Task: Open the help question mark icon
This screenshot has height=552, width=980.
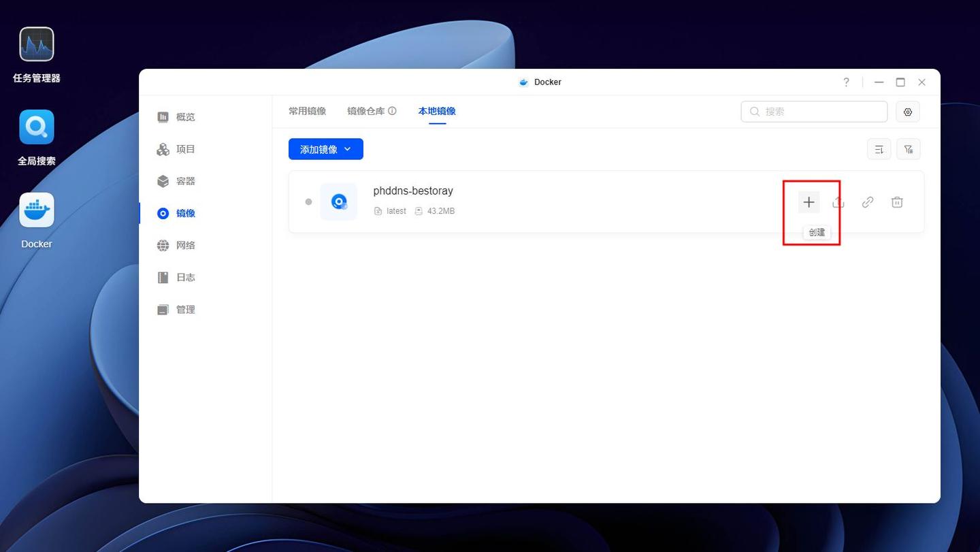Action: coord(846,82)
